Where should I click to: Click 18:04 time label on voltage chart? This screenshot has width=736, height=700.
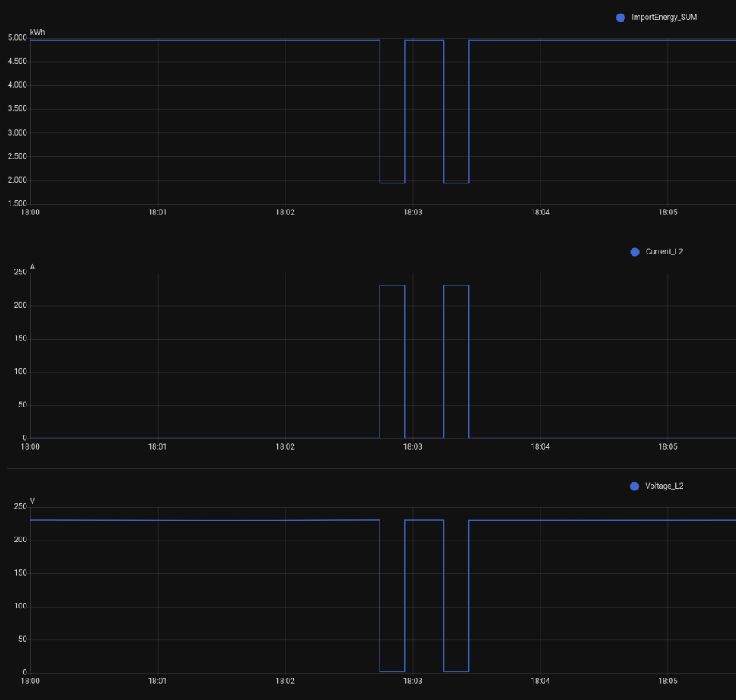(540, 682)
